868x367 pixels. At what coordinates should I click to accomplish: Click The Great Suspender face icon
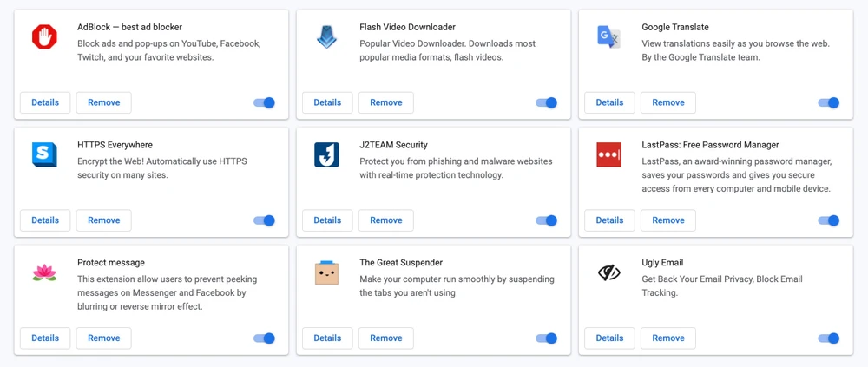click(x=326, y=272)
